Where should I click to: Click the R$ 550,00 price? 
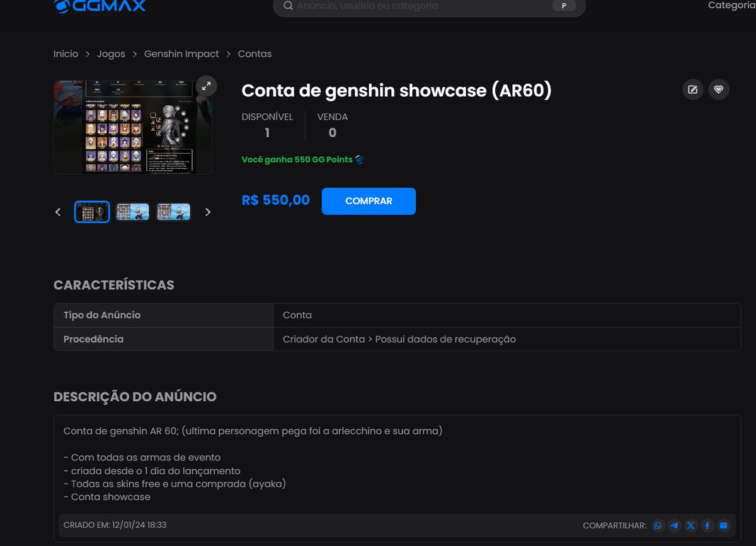pyautogui.click(x=276, y=200)
